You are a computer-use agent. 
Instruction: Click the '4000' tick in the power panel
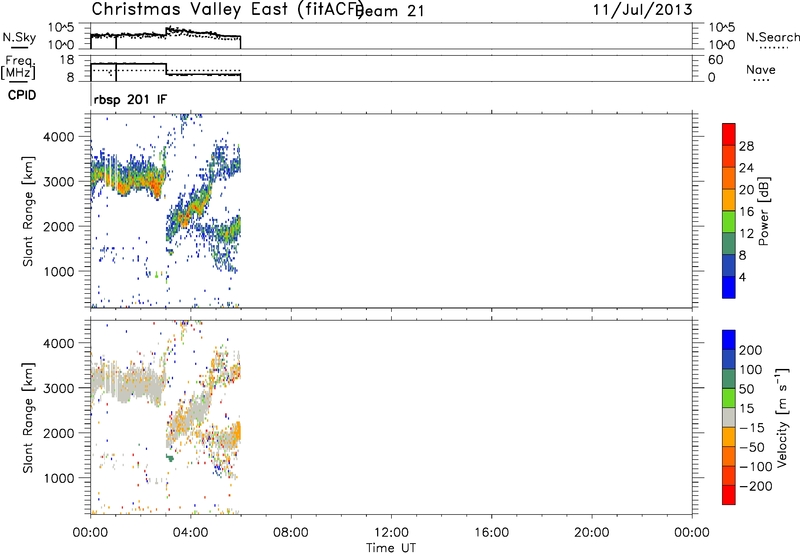click(59, 137)
